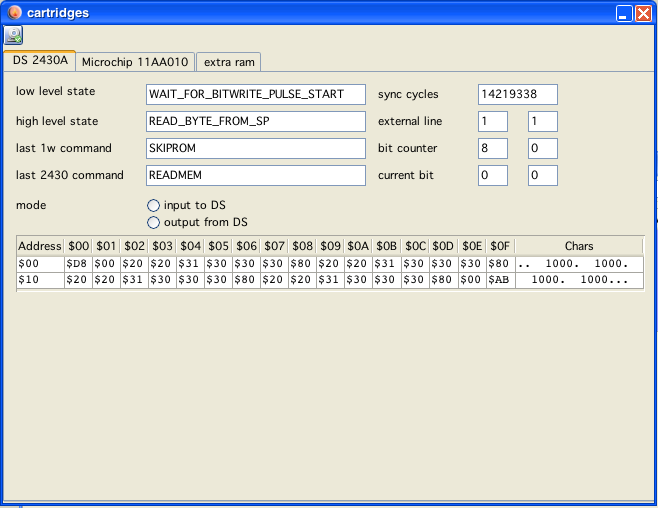Select the DS 2430A tab
Screen dimensions: 658x508
40,61
